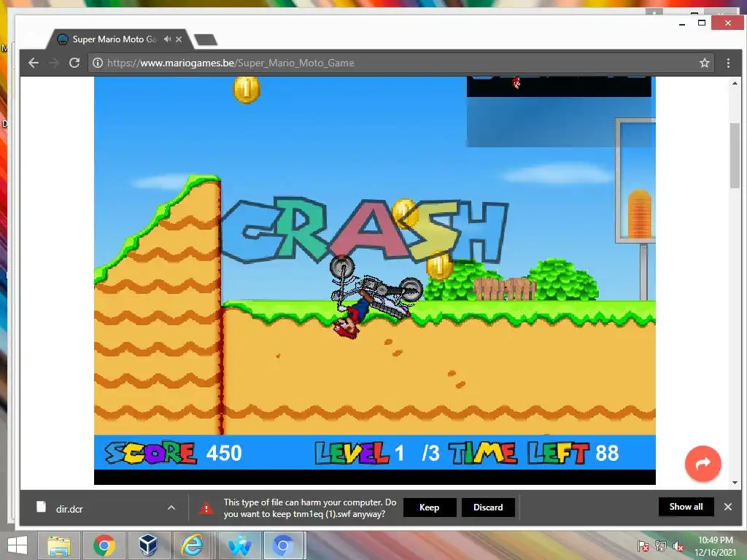The height and width of the screenshot is (560, 747).
Task: Launch Google Chrome from the taskbar
Action: [x=104, y=545]
